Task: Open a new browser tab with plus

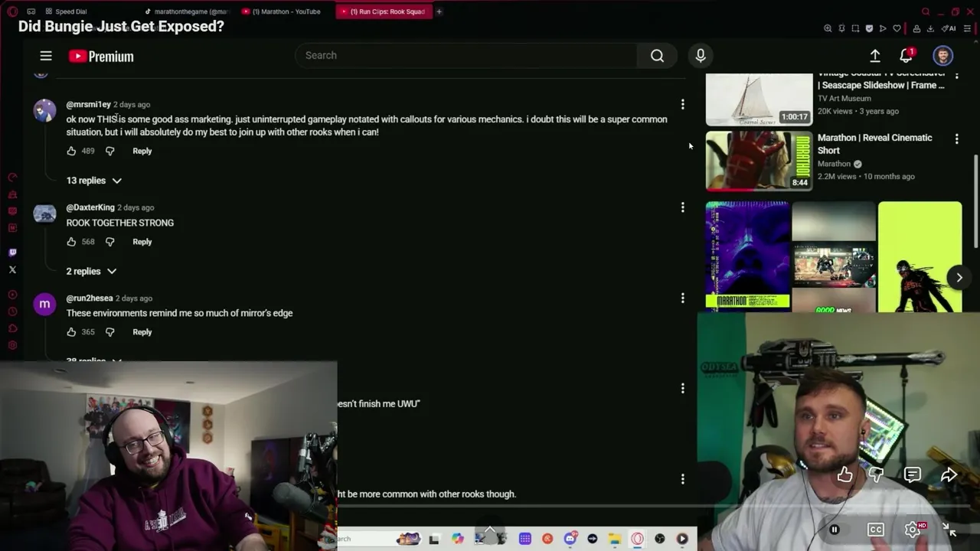Action: (439, 11)
